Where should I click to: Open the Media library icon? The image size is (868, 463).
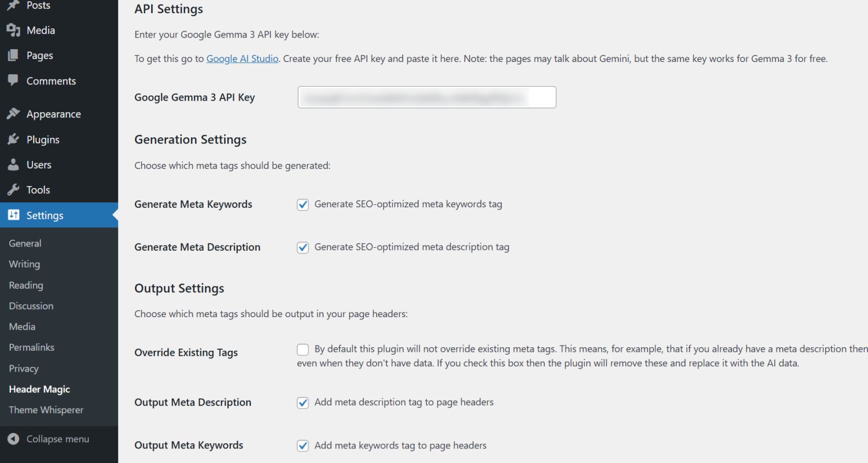13,30
